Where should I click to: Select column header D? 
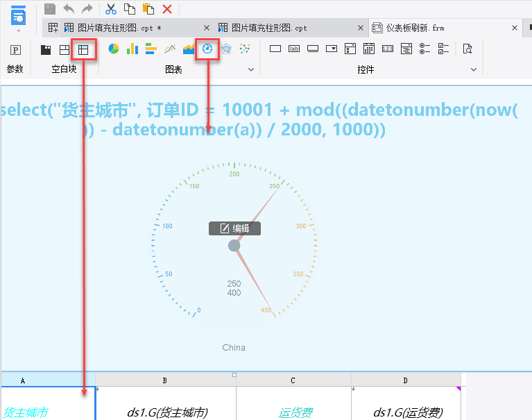(x=406, y=380)
